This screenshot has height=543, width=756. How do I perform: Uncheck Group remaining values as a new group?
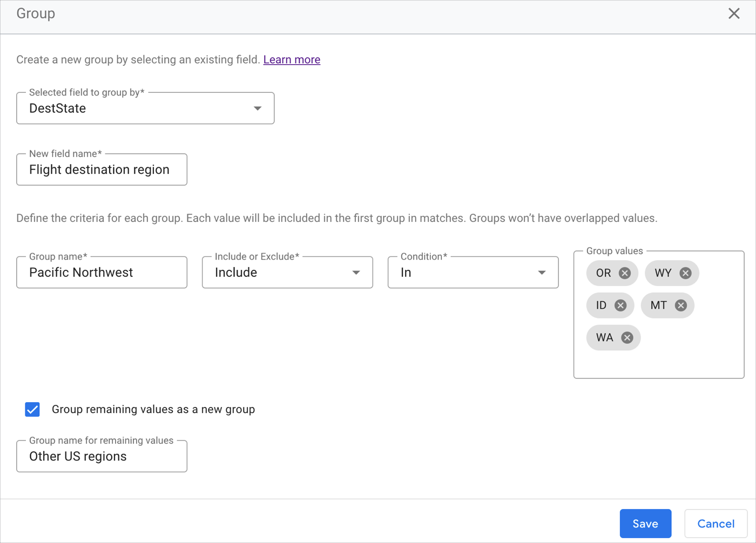tap(32, 409)
